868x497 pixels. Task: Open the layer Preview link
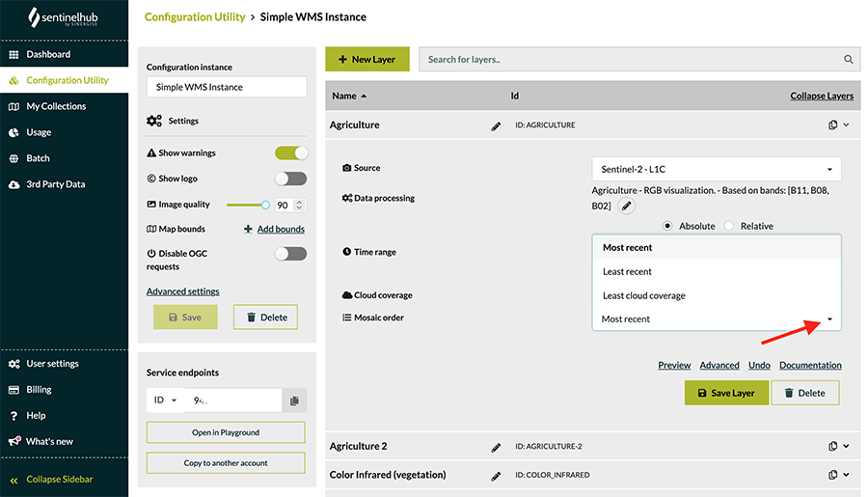[x=674, y=365]
